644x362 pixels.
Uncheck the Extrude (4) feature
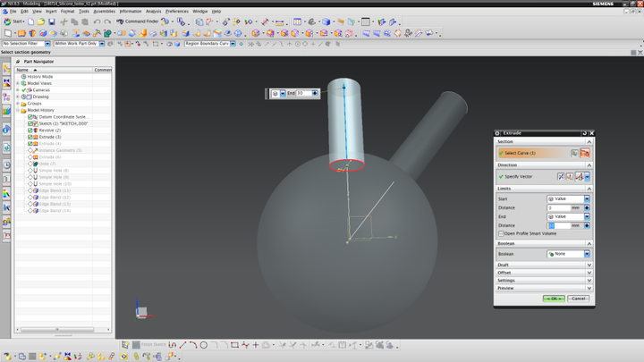[30, 144]
